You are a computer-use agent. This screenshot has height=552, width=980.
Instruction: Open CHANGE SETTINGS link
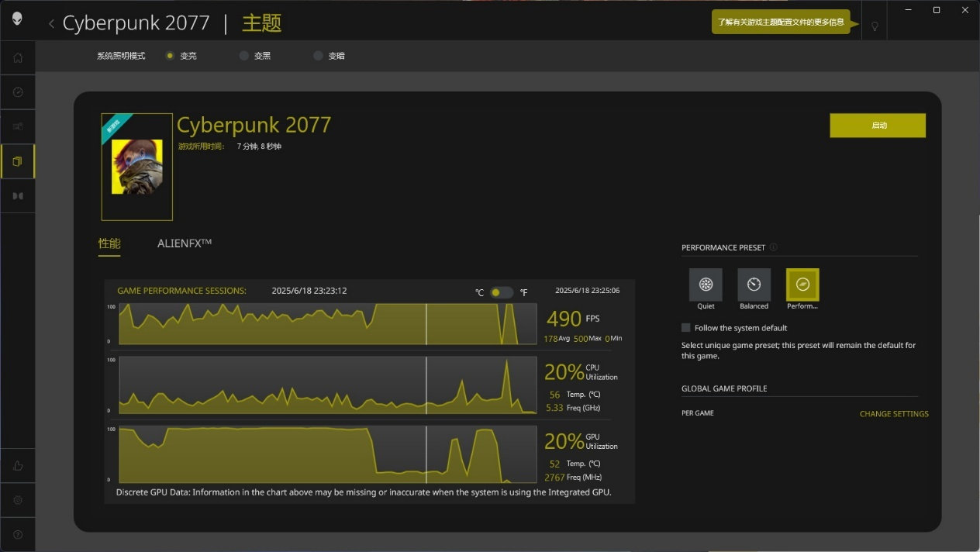(x=894, y=414)
